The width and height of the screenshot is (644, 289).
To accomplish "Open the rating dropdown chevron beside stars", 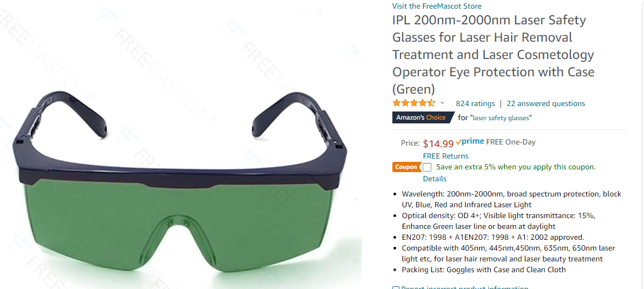I will point(442,103).
